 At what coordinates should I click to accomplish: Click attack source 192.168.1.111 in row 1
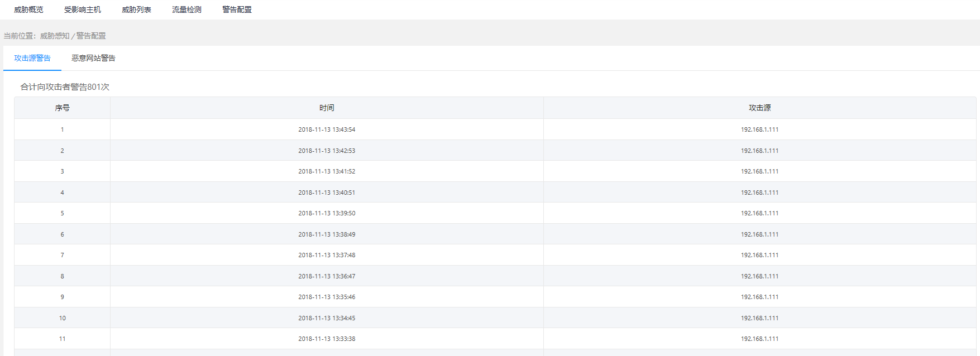pyautogui.click(x=759, y=129)
